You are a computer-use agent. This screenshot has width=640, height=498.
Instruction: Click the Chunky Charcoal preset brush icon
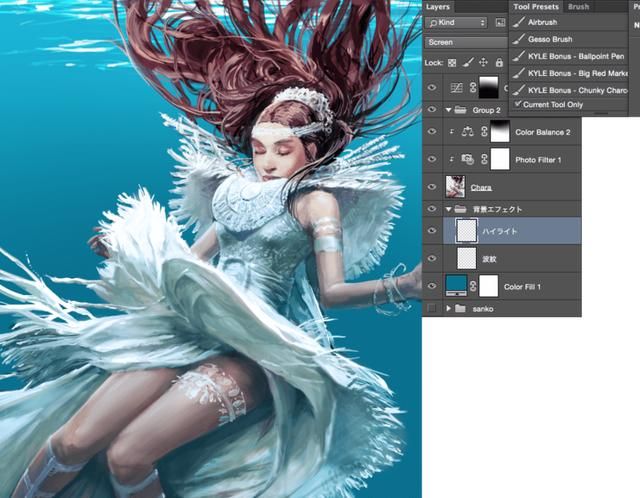[519, 90]
